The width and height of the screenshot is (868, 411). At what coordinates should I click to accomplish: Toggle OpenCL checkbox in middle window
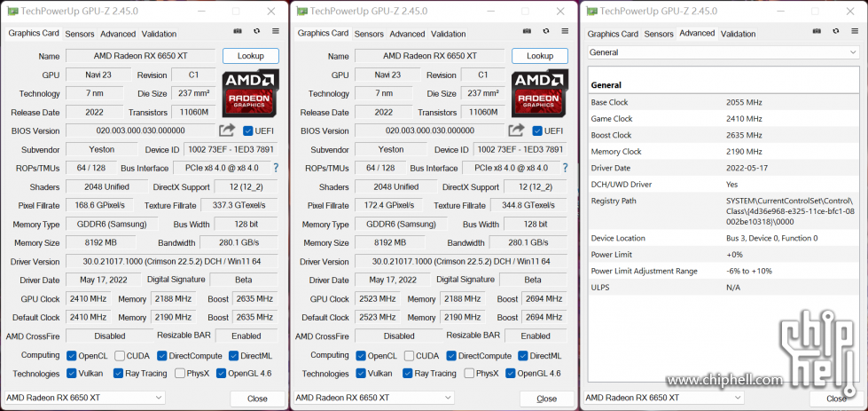(x=361, y=356)
